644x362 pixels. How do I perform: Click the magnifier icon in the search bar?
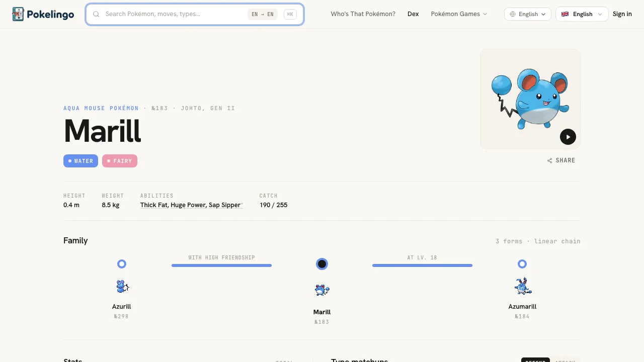pos(96,14)
